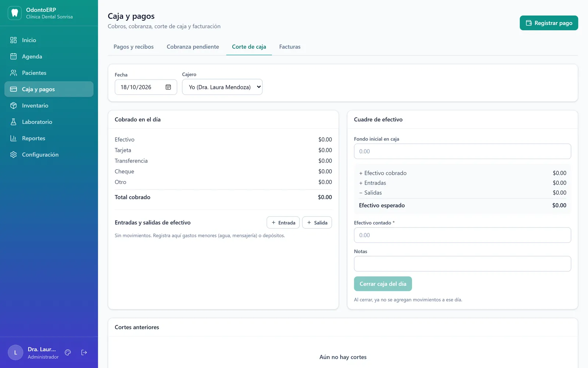Focus the Efectivo contado field

tap(462, 235)
